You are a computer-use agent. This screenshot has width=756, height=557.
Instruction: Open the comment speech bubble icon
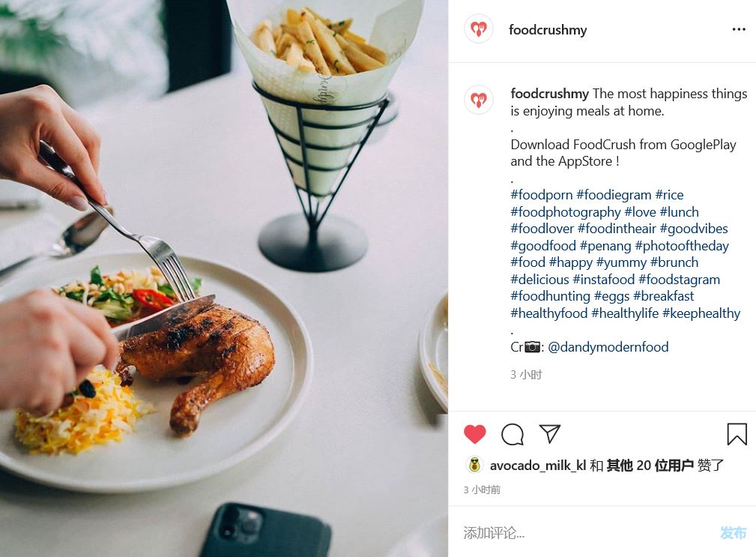click(512, 434)
